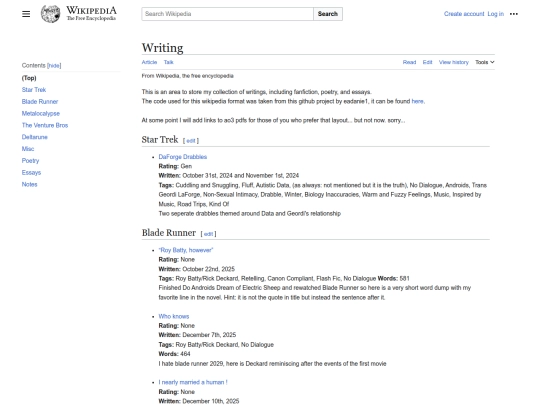Image resolution: width=540 pixels, height=405 pixels.
Task: Open the Who knows story
Action: pos(174,316)
